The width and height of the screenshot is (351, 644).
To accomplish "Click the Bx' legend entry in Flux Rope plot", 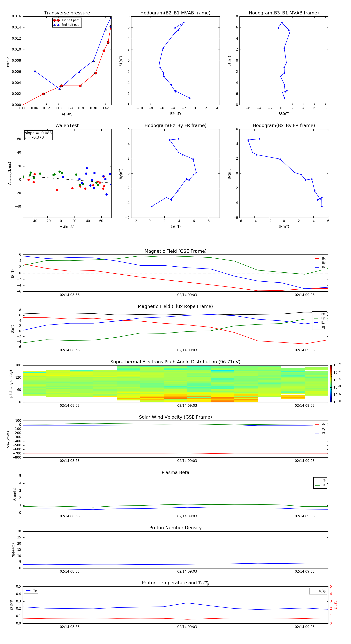I will point(320,314).
